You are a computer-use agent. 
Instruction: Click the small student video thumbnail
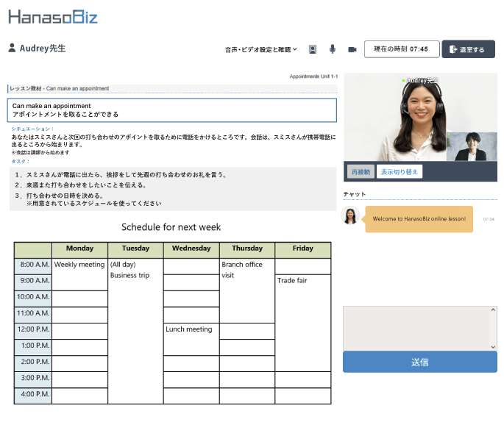pos(472,146)
